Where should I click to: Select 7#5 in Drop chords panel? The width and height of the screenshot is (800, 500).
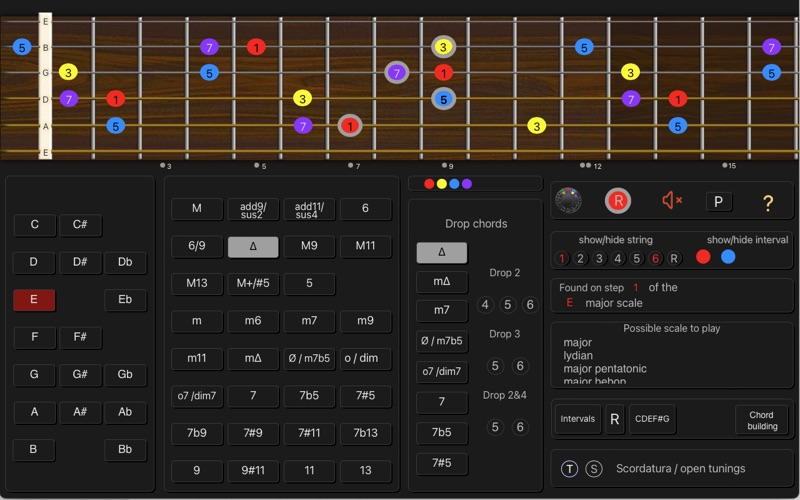(x=442, y=463)
